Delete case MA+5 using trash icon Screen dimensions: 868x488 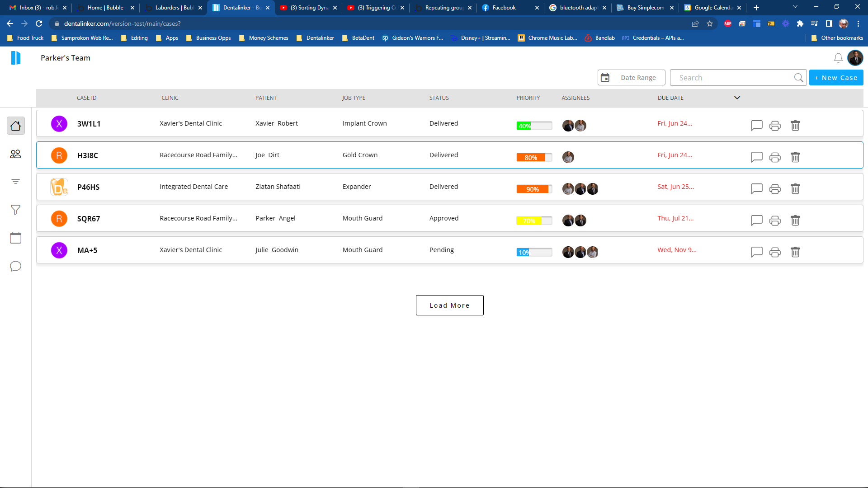[x=795, y=252]
